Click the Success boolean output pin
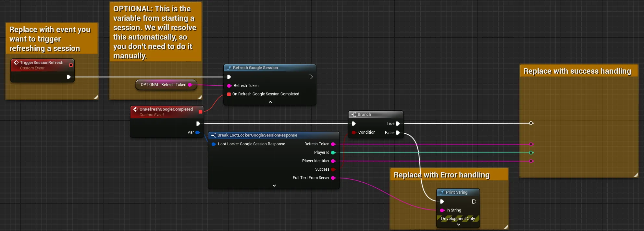Image resolution: width=644 pixels, height=231 pixels. [x=333, y=169]
